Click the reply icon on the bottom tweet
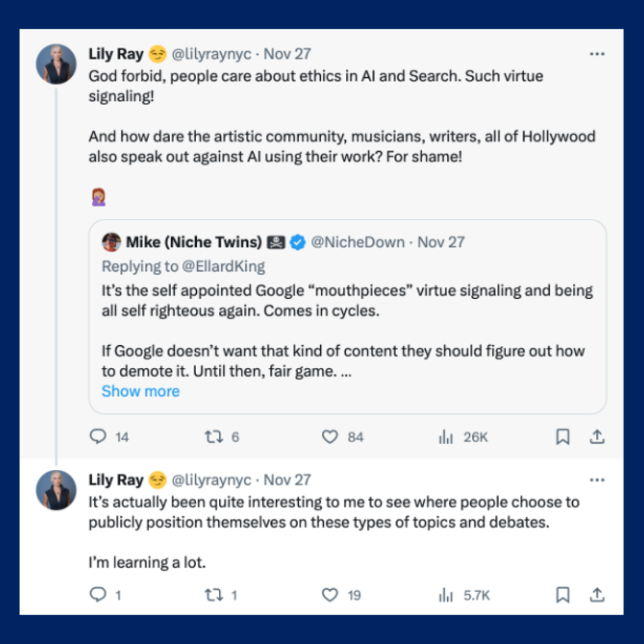 coord(97,594)
